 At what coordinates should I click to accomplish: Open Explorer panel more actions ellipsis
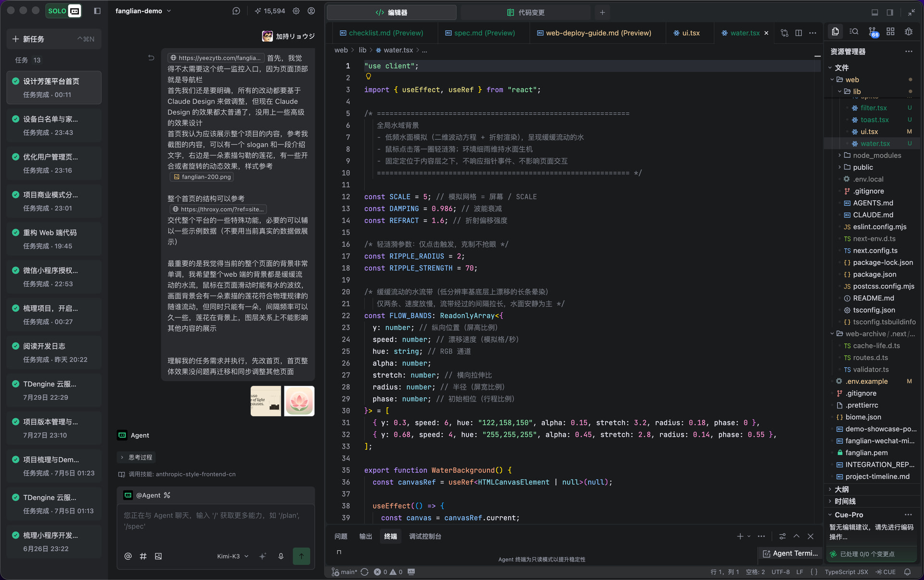909,52
